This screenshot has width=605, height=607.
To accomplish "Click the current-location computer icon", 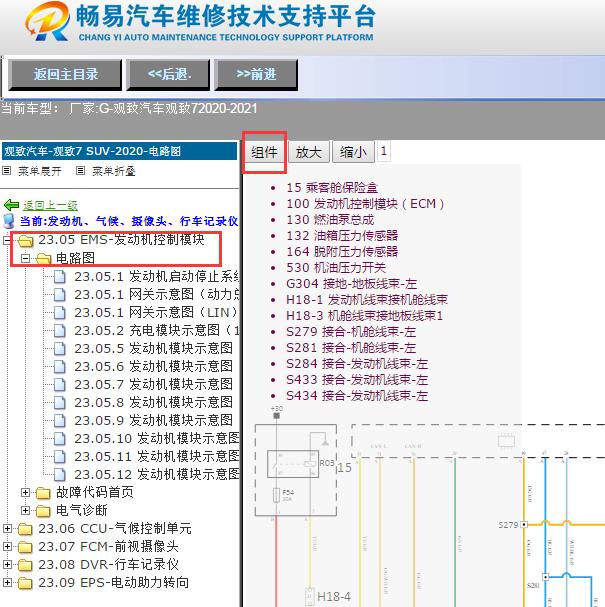I will pyautogui.click(x=9, y=221).
